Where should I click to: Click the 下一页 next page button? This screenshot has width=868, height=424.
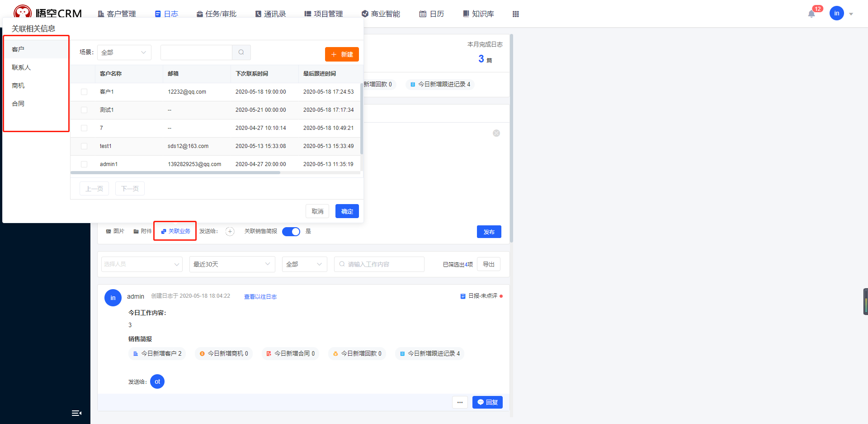coord(130,189)
